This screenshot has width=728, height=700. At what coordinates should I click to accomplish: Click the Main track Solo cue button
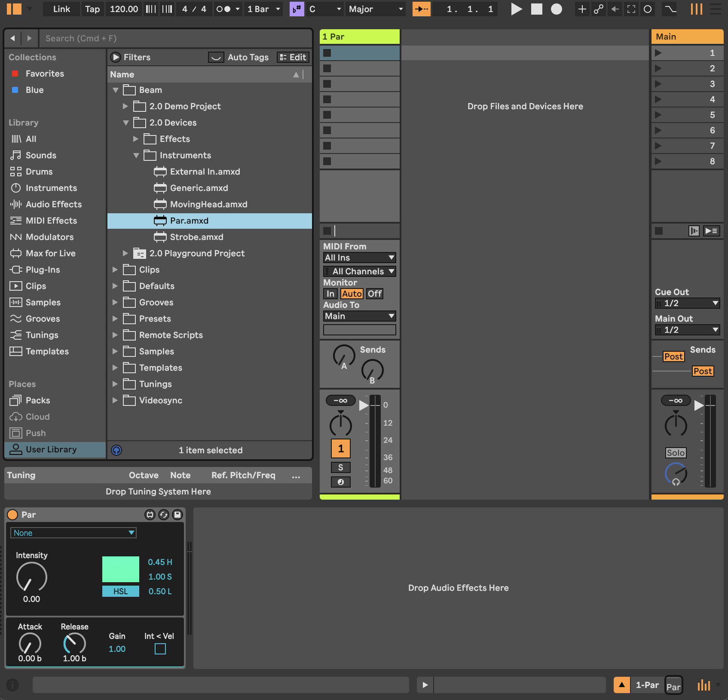click(x=676, y=453)
